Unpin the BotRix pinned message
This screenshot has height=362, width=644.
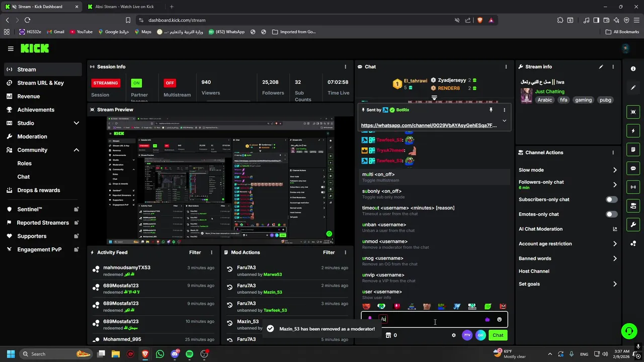pos(491,110)
